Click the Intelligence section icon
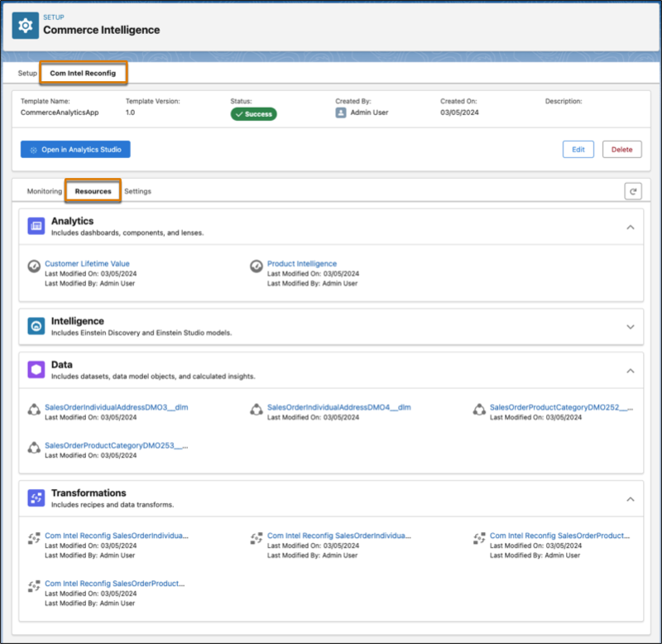Viewport: 662px width, 644px height. (x=36, y=326)
